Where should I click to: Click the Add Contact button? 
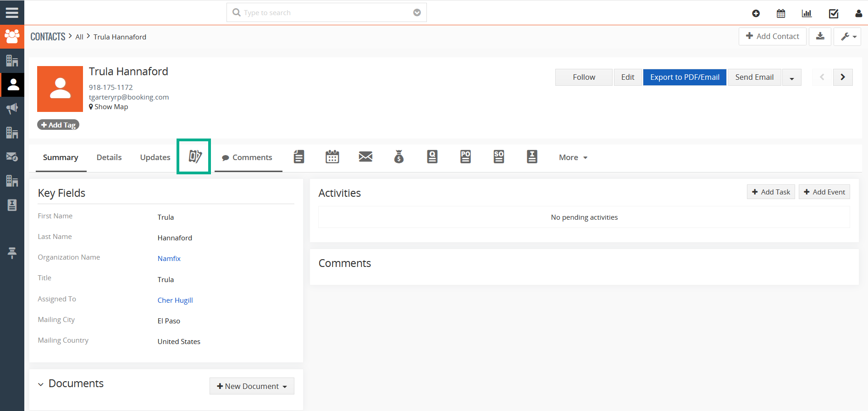[x=773, y=36]
